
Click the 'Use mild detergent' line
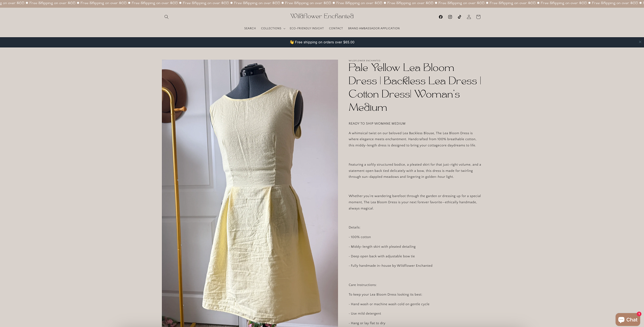(365, 314)
